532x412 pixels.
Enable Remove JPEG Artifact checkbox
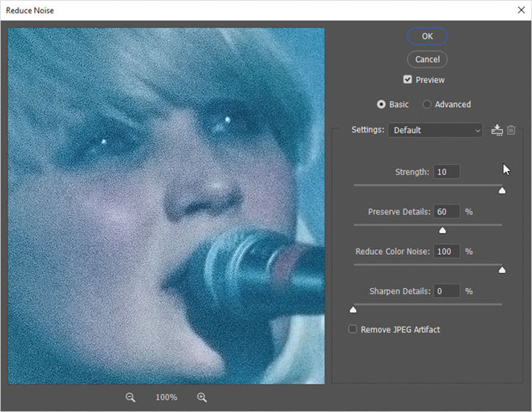pyautogui.click(x=352, y=329)
